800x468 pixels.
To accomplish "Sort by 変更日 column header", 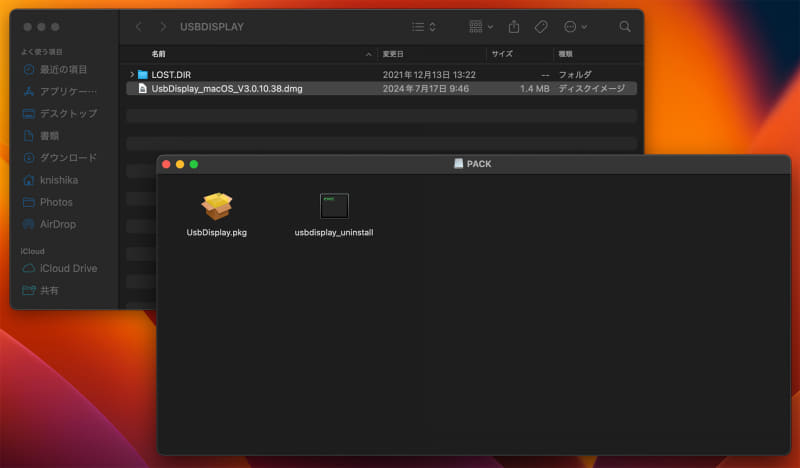I will (393, 54).
